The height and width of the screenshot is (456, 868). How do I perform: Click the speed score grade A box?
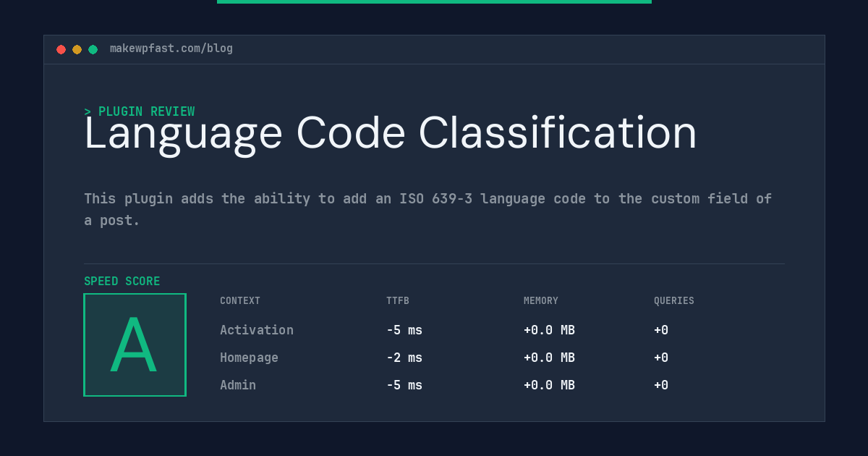(135, 345)
